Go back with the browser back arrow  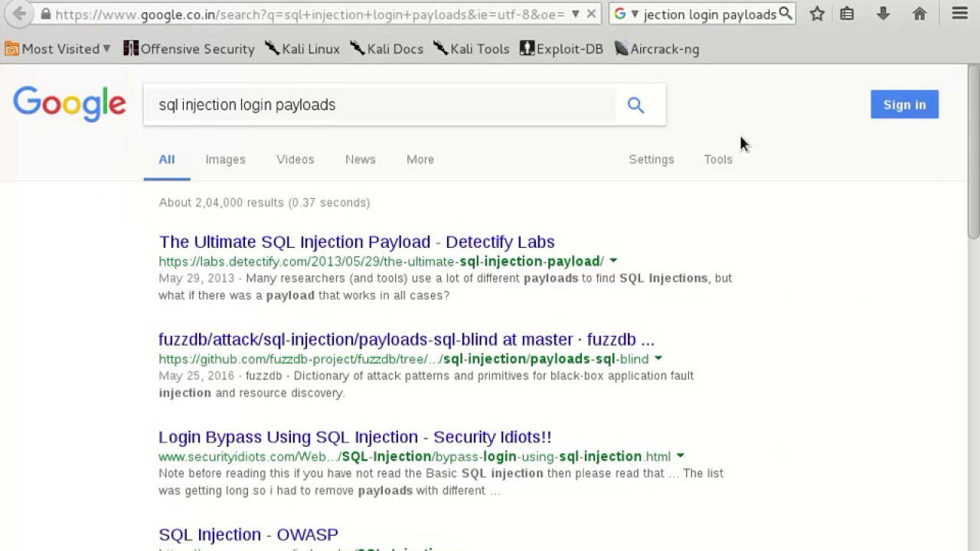19,14
